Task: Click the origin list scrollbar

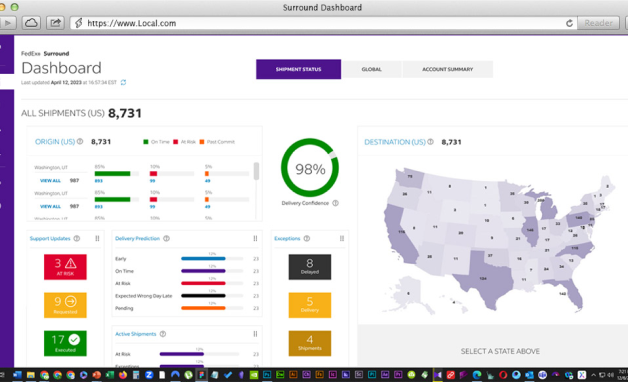Action: point(256,171)
